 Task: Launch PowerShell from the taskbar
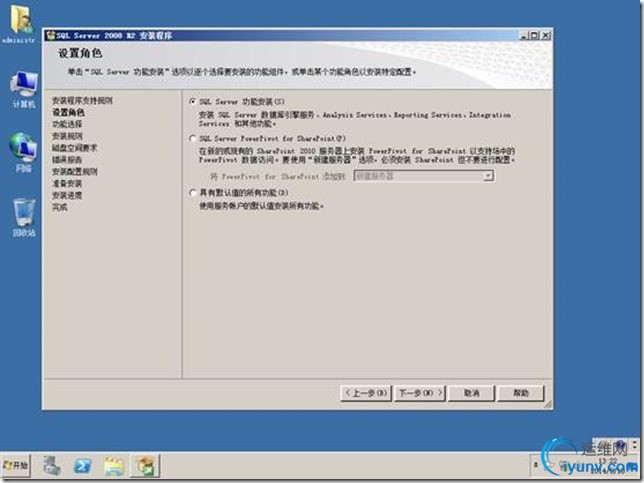[x=83, y=466]
